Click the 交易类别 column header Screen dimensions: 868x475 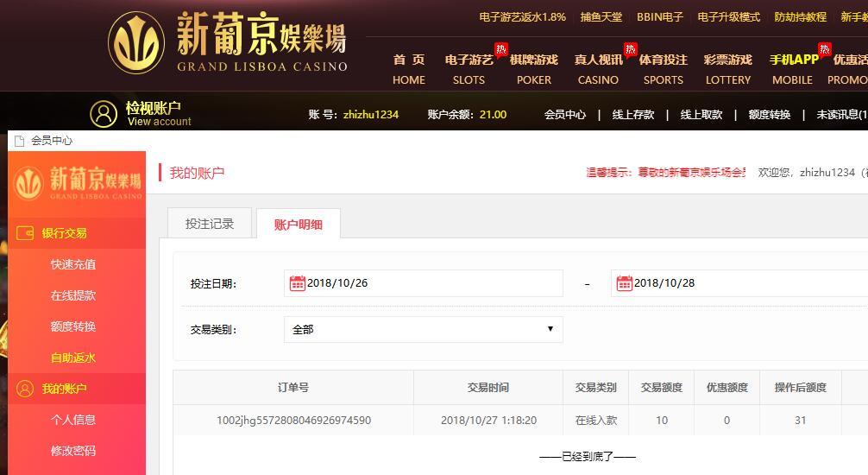click(x=595, y=388)
